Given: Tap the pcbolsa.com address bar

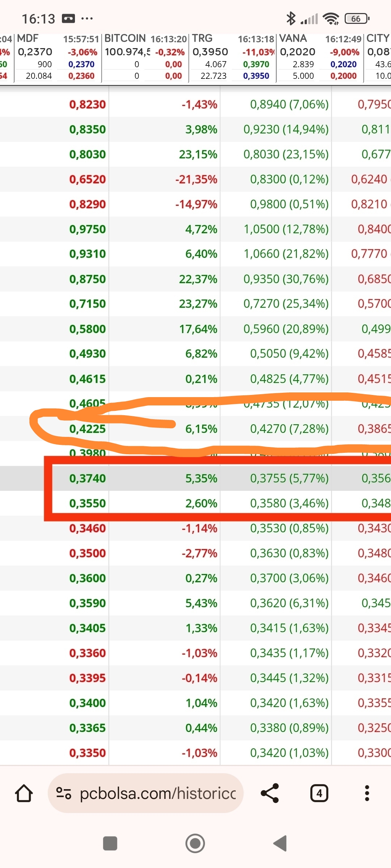Looking at the screenshot, I should [x=146, y=793].
